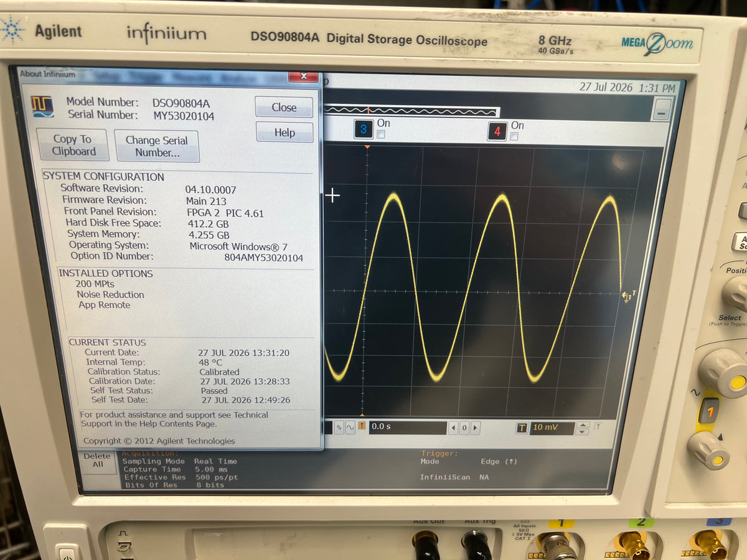Click the orange trigger reference arrow icon
The width and height of the screenshot is (747, 560).
(362, 427)
